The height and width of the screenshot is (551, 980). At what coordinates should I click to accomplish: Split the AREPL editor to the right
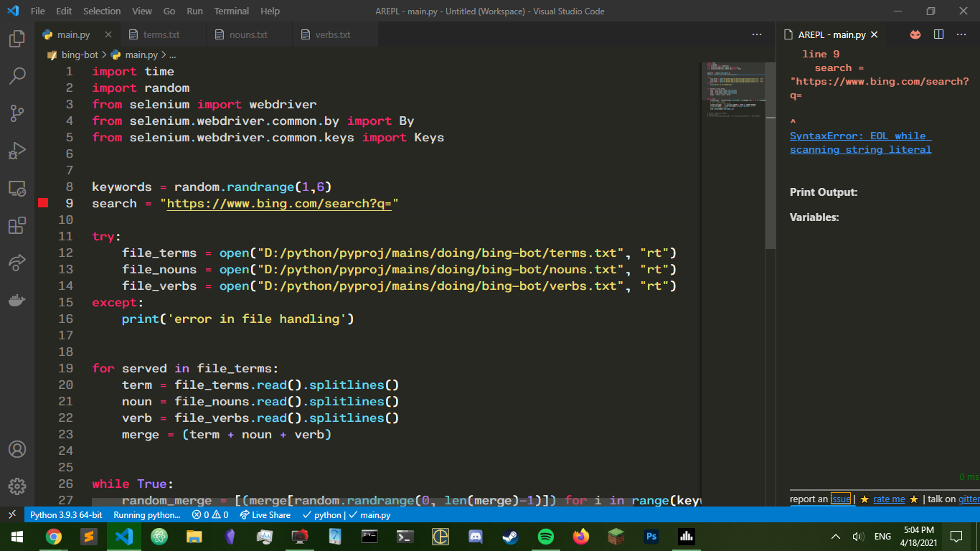[938, 34]
